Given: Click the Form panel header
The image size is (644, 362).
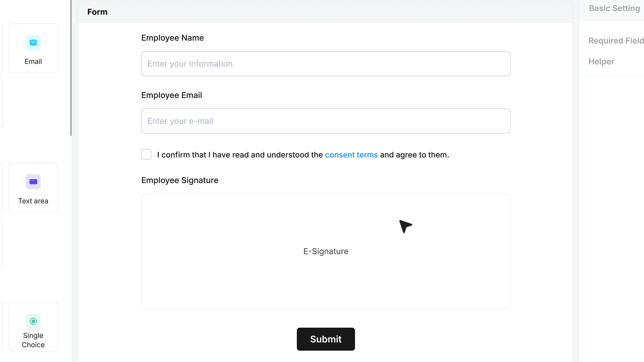Looking at the screenshot, I should (x=325, y=12).
